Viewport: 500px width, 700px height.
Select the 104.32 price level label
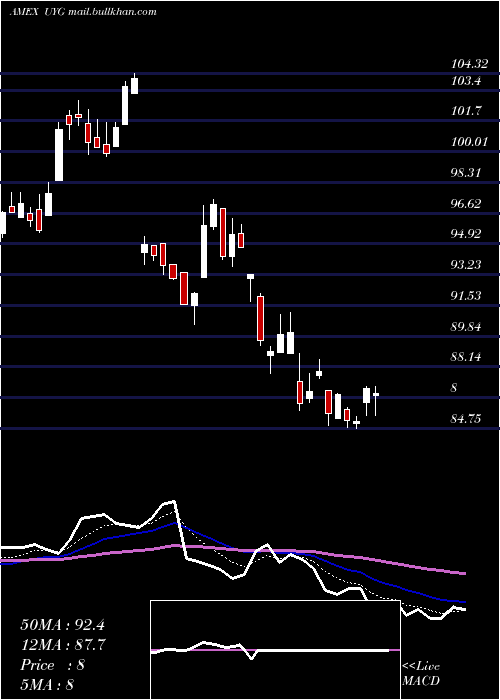point(469,64)
